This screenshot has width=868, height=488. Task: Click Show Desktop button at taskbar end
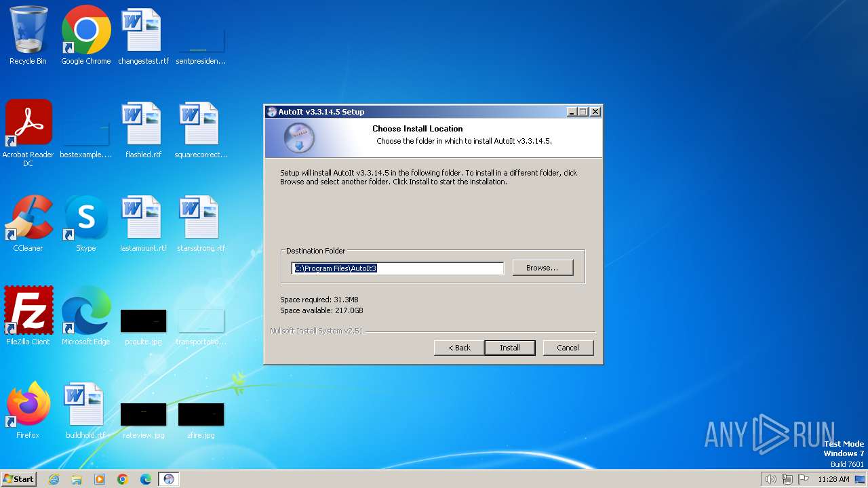tap(861, 479)
